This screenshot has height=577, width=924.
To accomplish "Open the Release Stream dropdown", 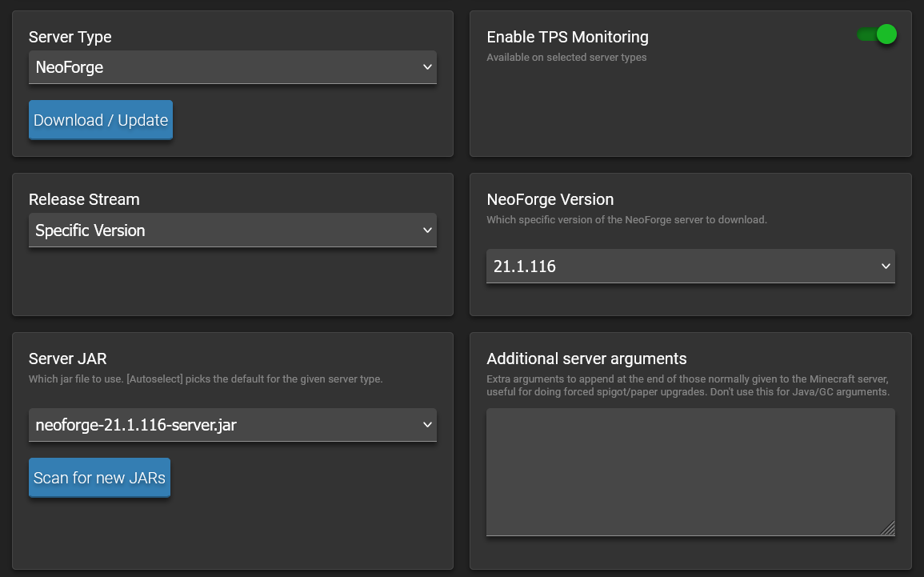I will coord(233,230).
